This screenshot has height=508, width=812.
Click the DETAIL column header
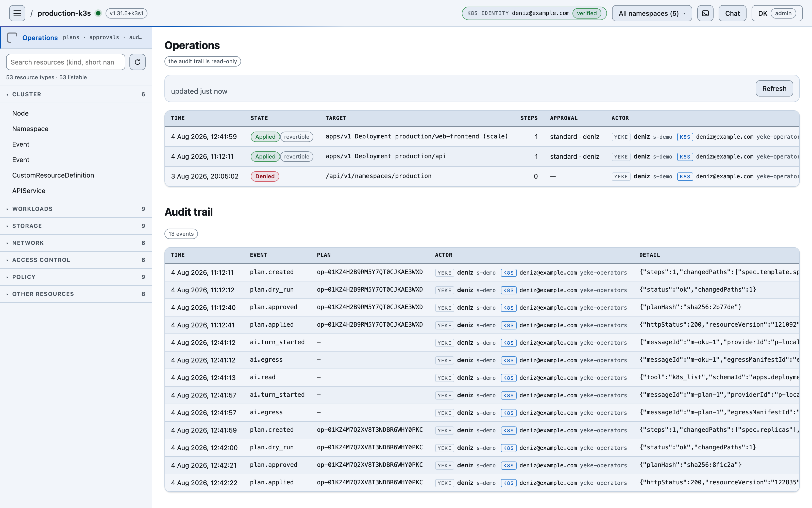click(x=650, y=255)
